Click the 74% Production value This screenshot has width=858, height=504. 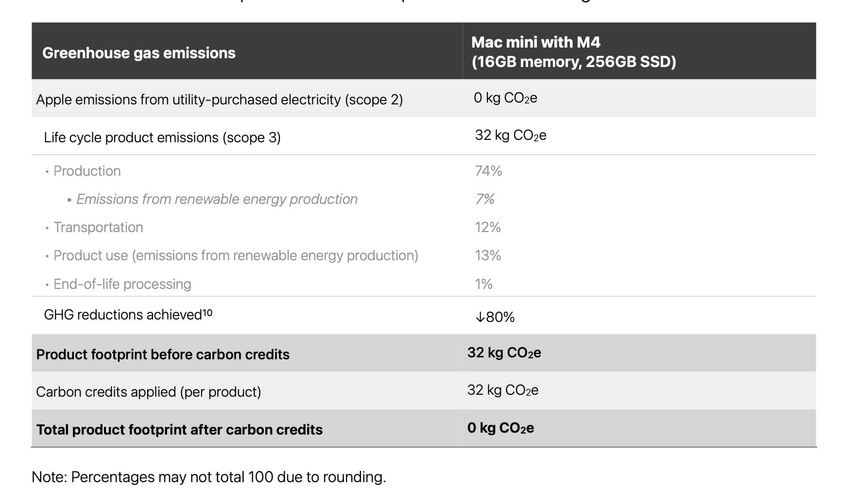point(488,171)
